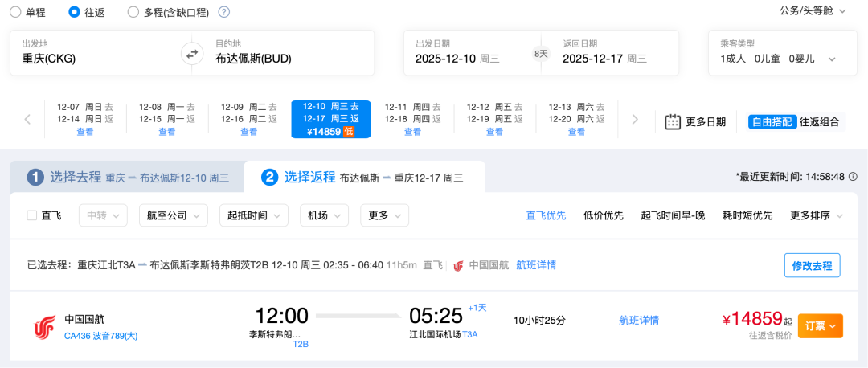This screenshot has height=368, width=868.
Task: Open the More Dates calendar icon
Action: (x=673, y=122)
